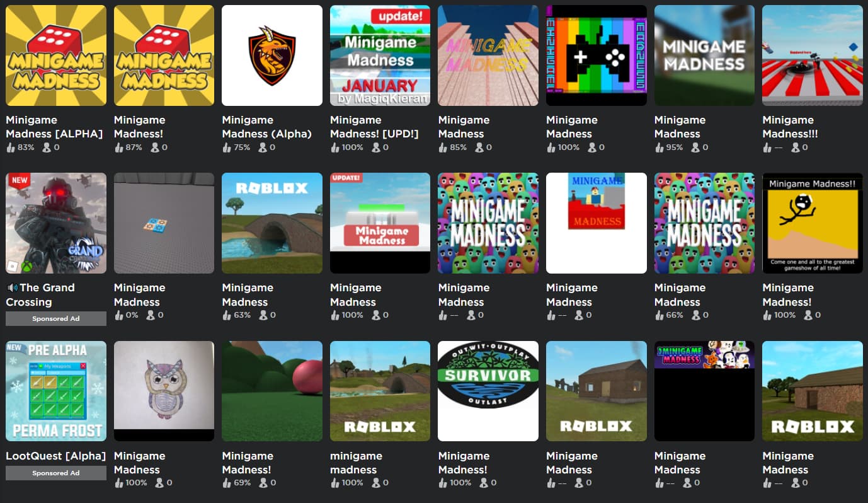
Task: Click the player icon beside the 85% rating
Action: pos(479,147)
